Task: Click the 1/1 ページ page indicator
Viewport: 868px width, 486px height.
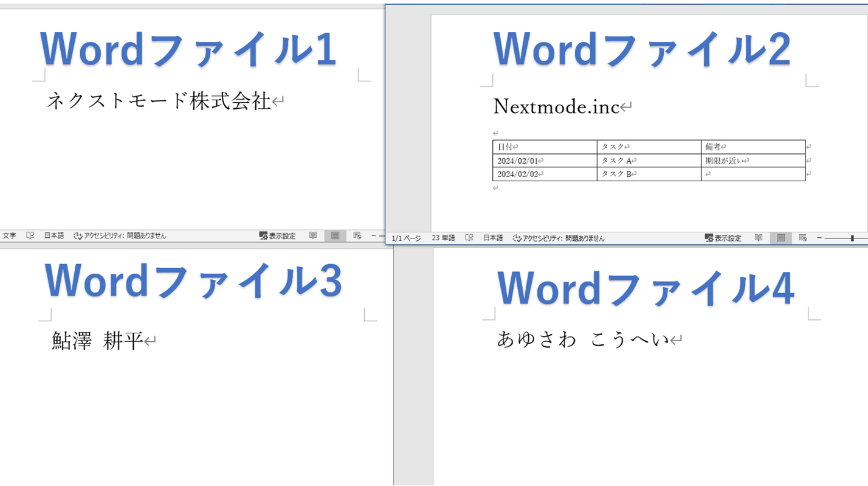Action: coord(407,238)
